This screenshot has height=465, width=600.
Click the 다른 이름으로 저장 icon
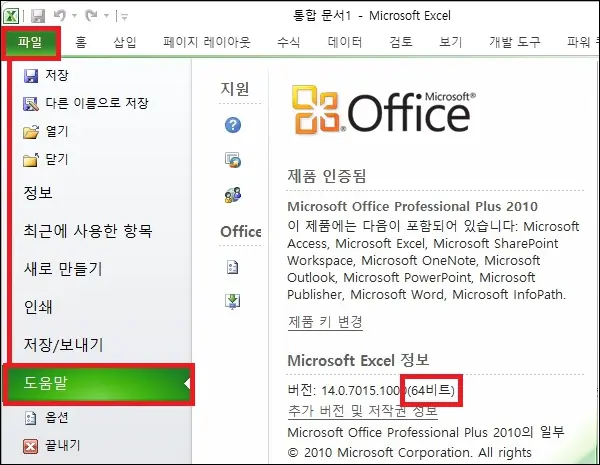coord(31,104)
